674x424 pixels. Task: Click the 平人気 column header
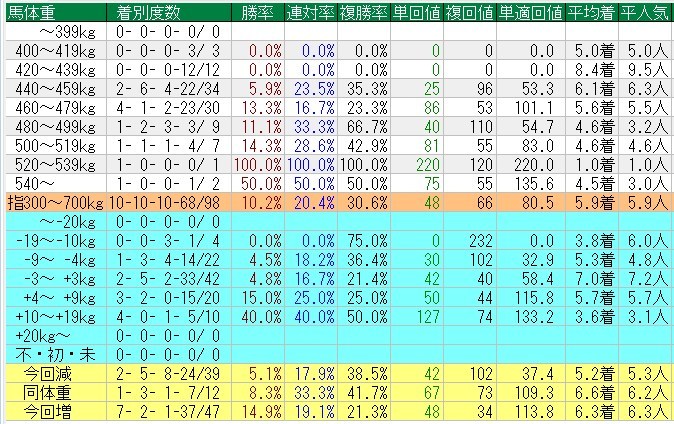tap(643, 11)
